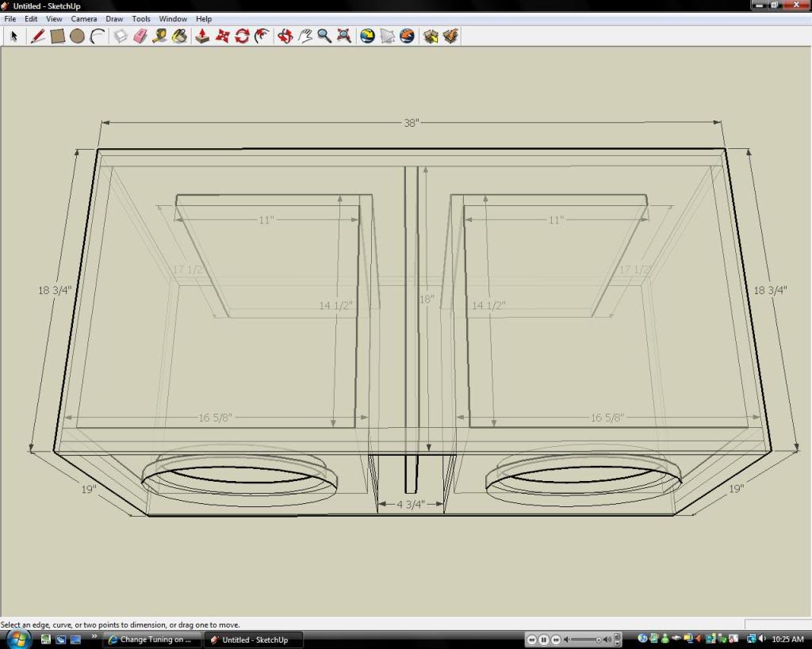Click the left 19" depth dimension label
The height and width of the screenshot is (649, 812).
[x=89, y=489]
